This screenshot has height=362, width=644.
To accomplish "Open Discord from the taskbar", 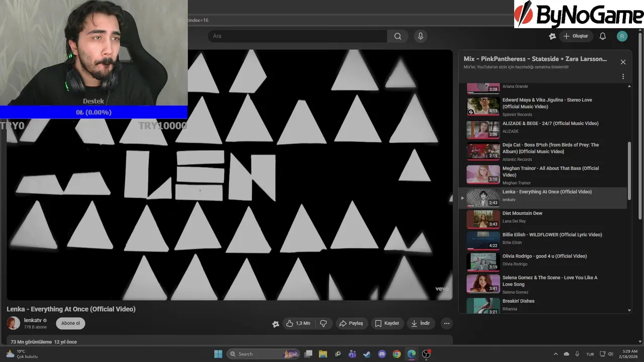I will tap(382, 354).
